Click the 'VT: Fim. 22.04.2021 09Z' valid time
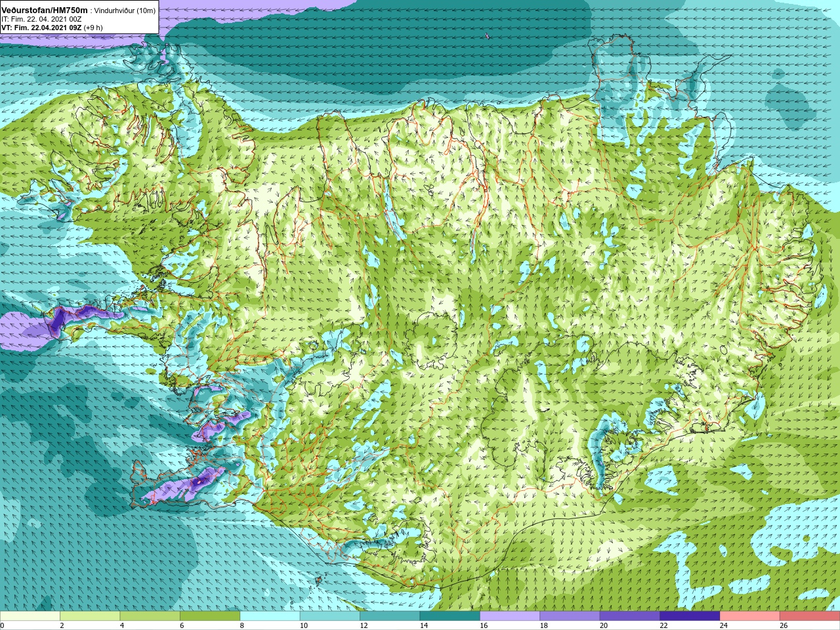This screenshot has width=840, height=630. pos(41,28)
